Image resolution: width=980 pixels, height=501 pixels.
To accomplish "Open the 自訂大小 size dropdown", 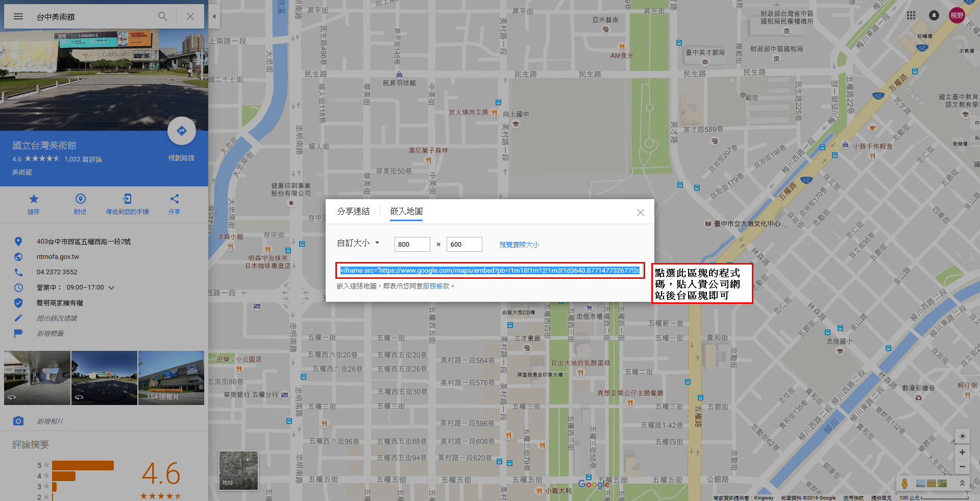I will click(x=358, y=244).
